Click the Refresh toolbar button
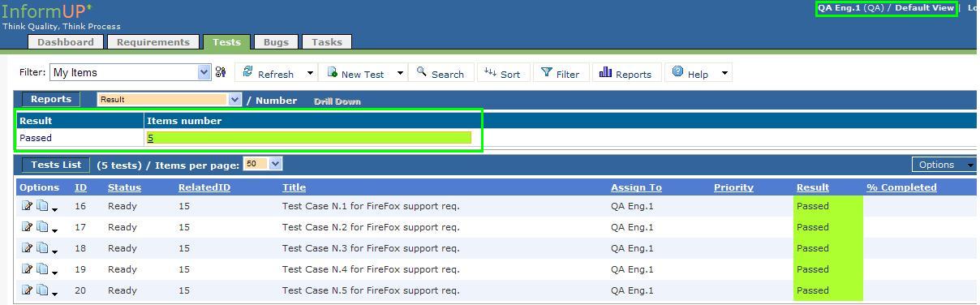Screen dimensions: 980x305 pyautogui.click(x=269, y=73)
